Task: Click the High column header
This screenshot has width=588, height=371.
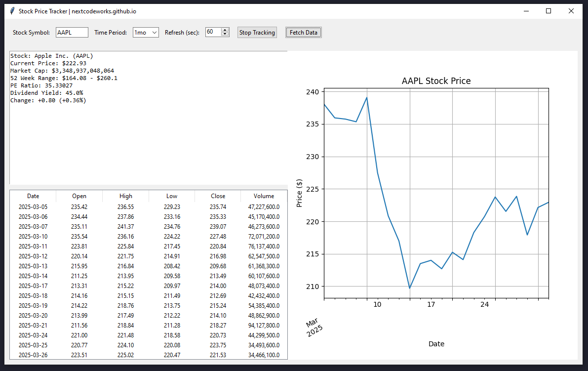Action: pos(125,196)
